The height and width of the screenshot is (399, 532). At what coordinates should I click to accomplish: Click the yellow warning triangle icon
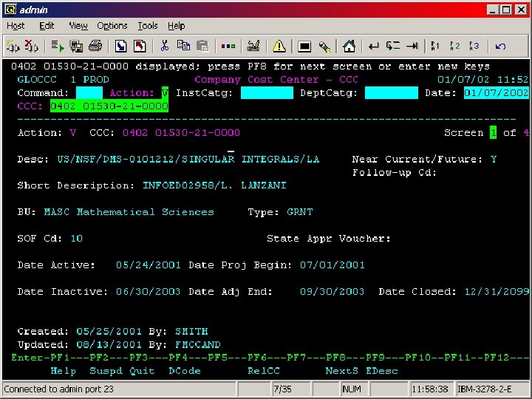pyautogui.click(x=279, y=46)
